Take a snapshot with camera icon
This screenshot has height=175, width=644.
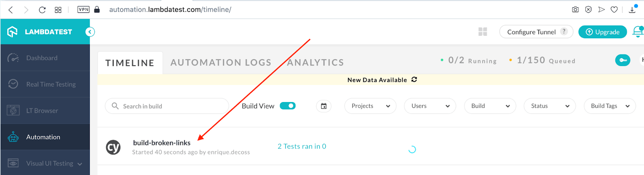[576, 9]
